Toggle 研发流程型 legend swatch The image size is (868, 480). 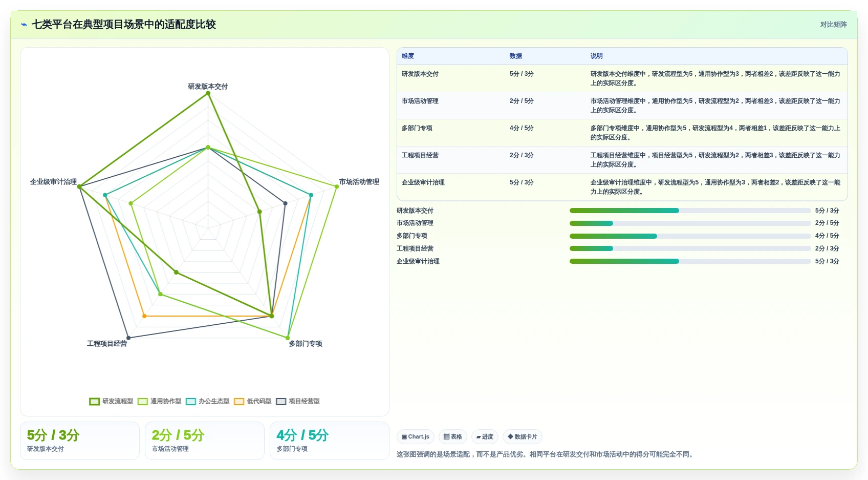[94, 402]
